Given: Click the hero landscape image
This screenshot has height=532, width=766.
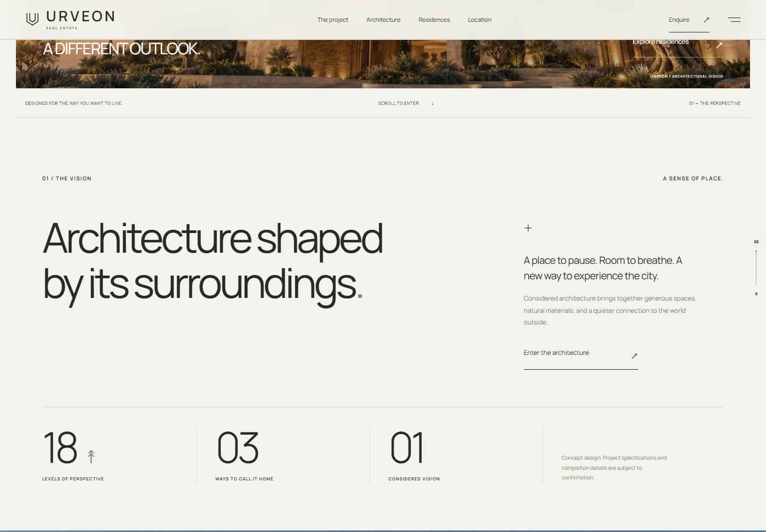Looking at the screenshot, I should click(383, 64).
